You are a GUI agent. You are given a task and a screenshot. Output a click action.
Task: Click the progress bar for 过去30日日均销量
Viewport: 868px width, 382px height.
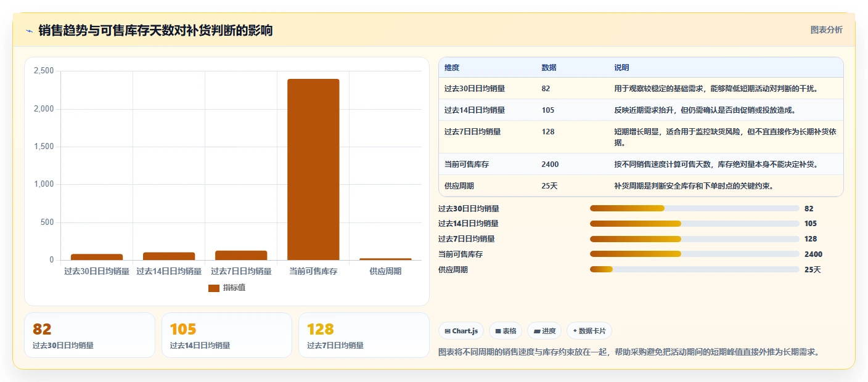coord(694,208)
